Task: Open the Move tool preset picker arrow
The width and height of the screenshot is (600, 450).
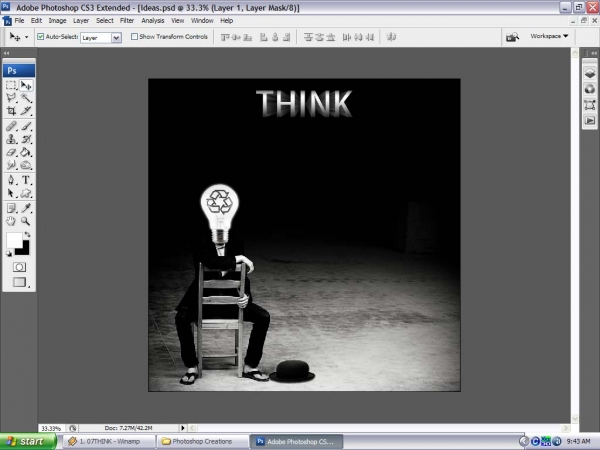Action: (x=26, y=37)
